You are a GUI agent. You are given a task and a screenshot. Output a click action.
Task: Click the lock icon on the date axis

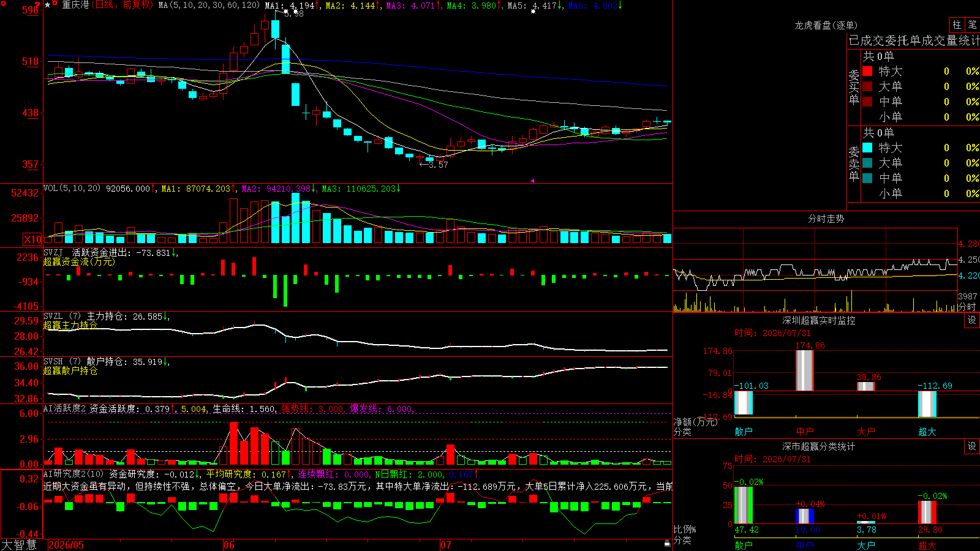667,544
